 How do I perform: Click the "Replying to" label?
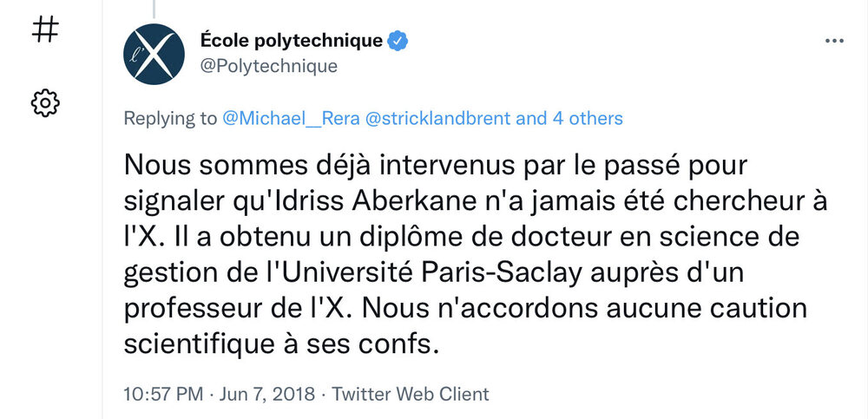(x=169, y=118)
